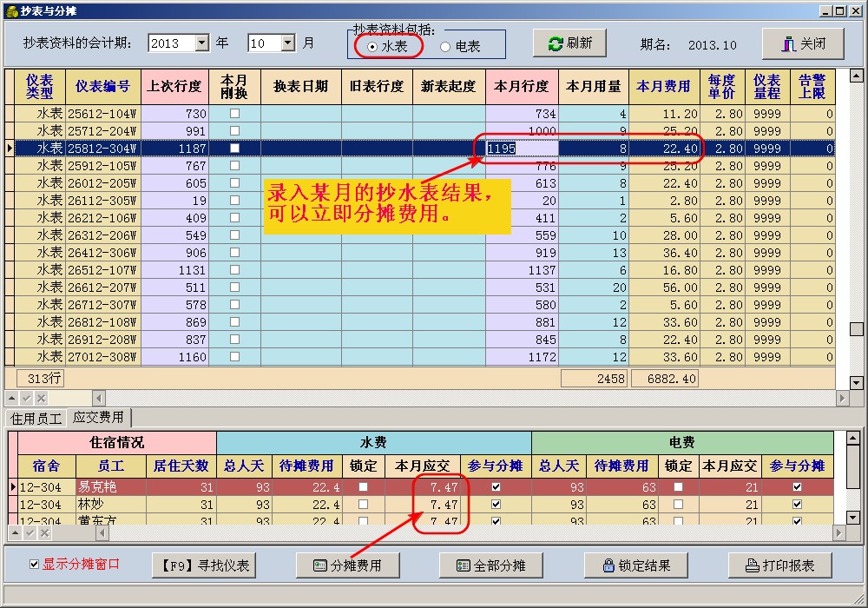Open the month dropdown showing 10
This screenshot has height=608, width=868.
point(287,43)
